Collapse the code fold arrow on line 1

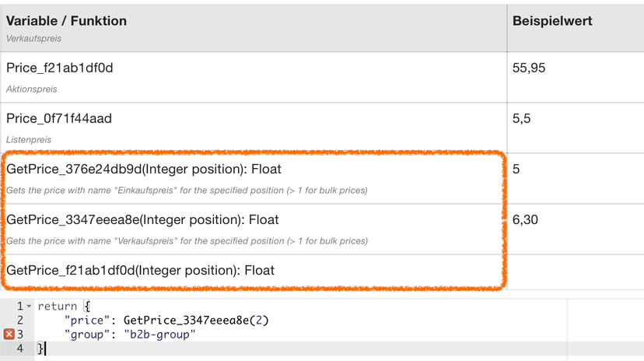(29, 307)
